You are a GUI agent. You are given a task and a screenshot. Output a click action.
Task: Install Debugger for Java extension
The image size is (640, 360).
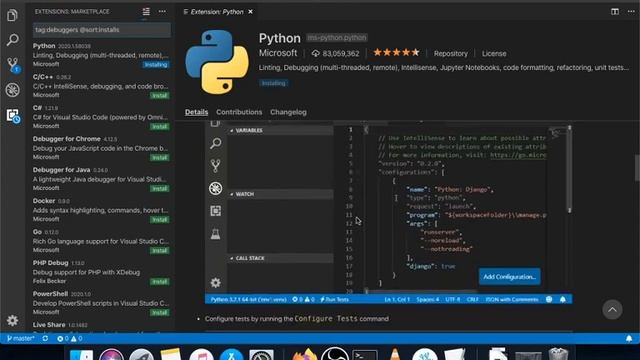tap(160, 189)
